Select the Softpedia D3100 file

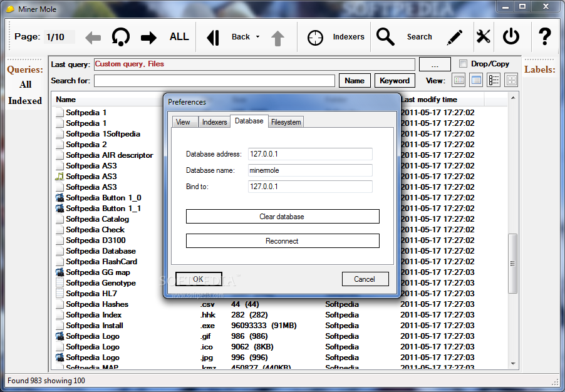pos(96,240)
